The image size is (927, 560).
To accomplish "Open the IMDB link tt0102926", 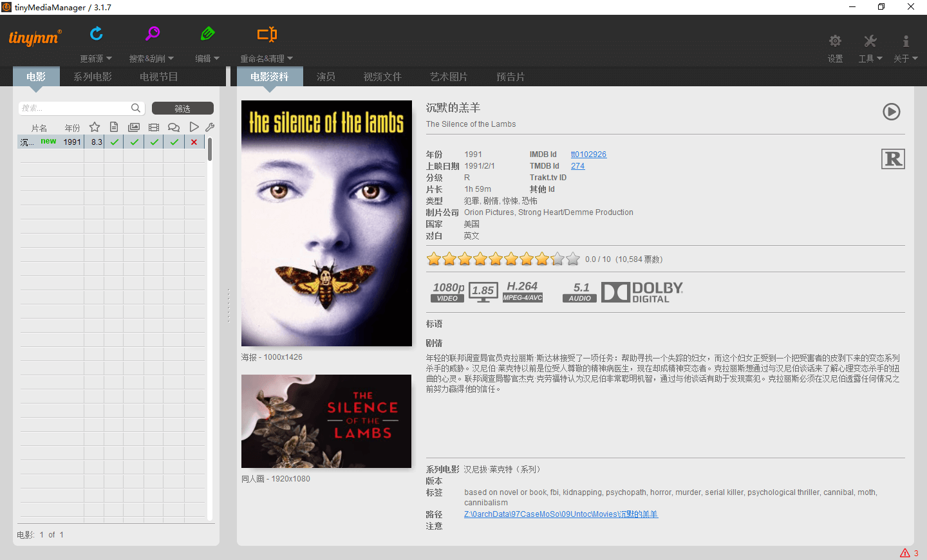I will click(588, 154).
